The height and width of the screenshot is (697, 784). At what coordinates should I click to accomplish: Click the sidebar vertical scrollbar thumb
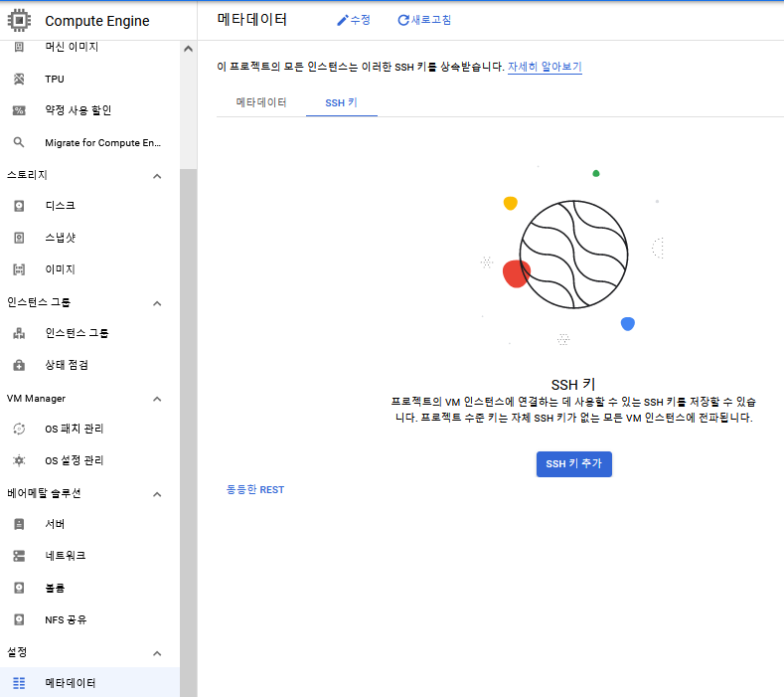click(x=188, y=433)
